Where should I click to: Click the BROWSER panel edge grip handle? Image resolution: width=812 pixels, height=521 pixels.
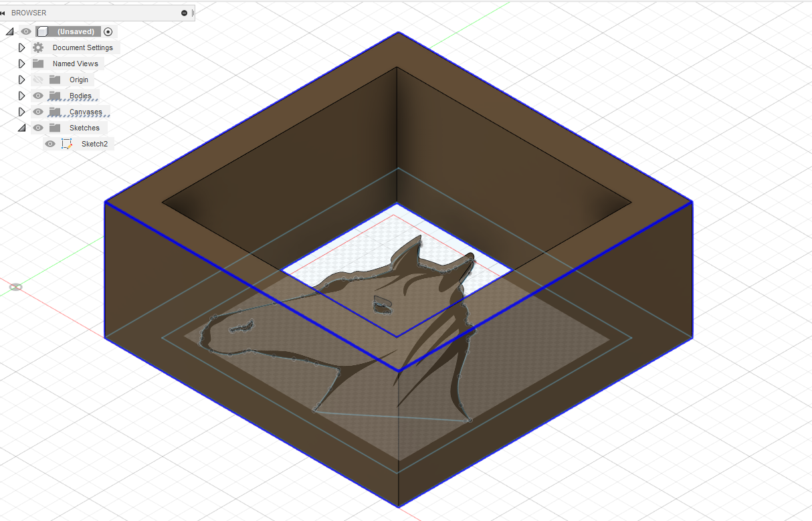[193, 13]
